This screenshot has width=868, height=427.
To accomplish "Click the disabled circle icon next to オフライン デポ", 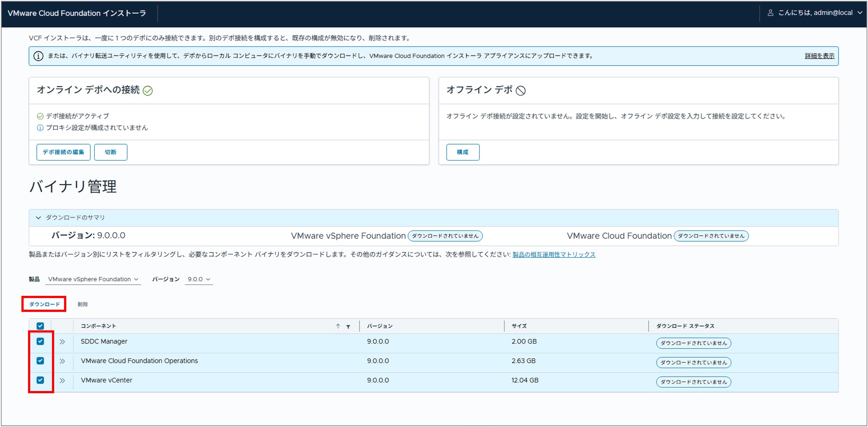I will [x=521, y=91].
